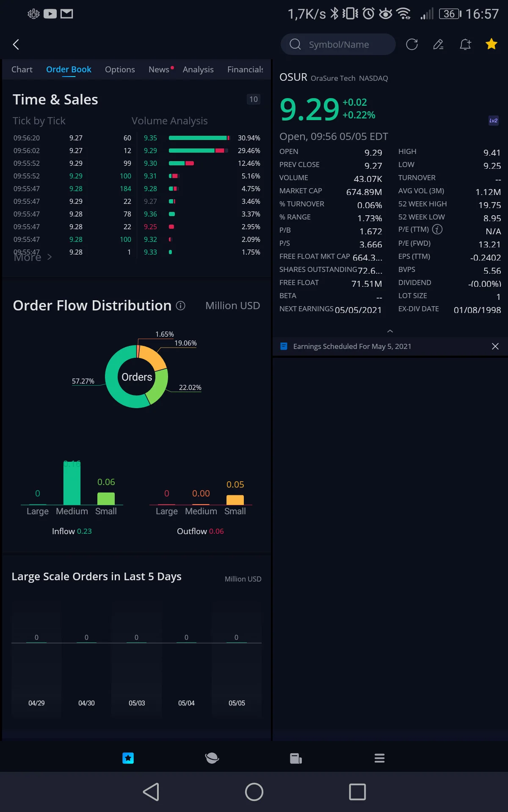The image size is (508, 812).
Task: Add a price alert with bell icon
Action: (x=465, y=44)
